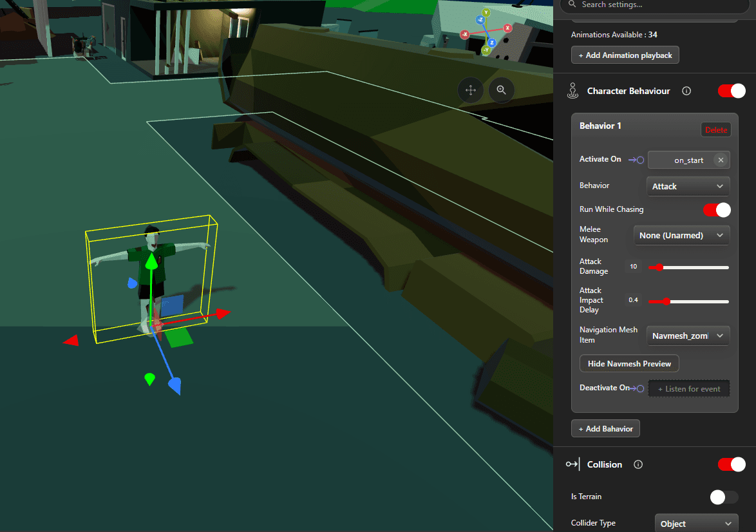Click the negative X axis gizmo handle
This screenshot has width=756, height=532.
click(465, 34)
